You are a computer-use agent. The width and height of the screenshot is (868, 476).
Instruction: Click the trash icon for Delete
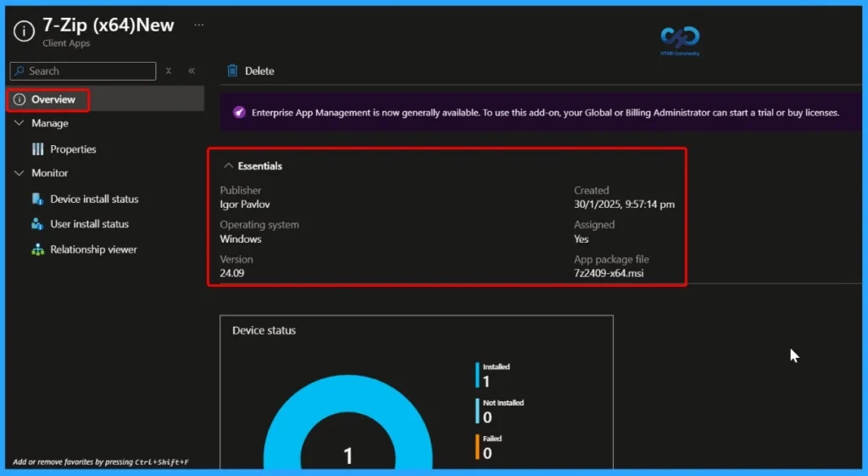pyautogui.click(x=232, y=70)
